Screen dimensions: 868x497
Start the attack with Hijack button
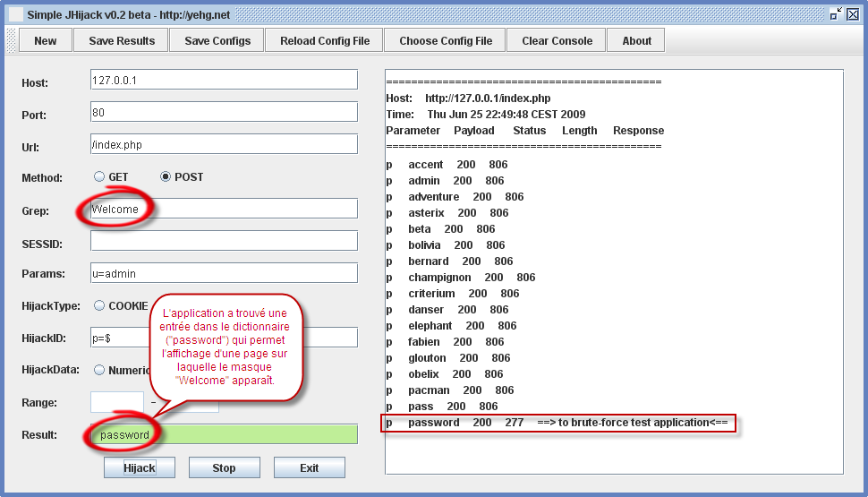[x=139, y=467]
